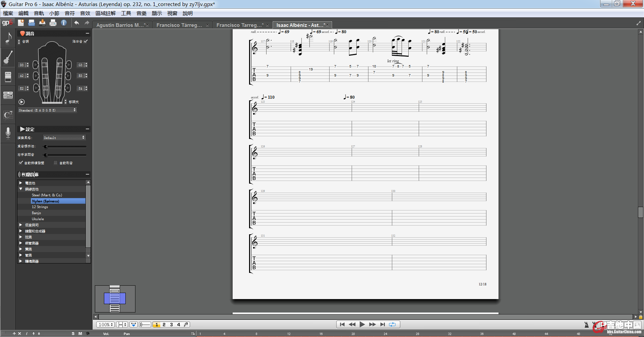Open the 演奏風格 Default dropdown

click(x=64, y=138)
